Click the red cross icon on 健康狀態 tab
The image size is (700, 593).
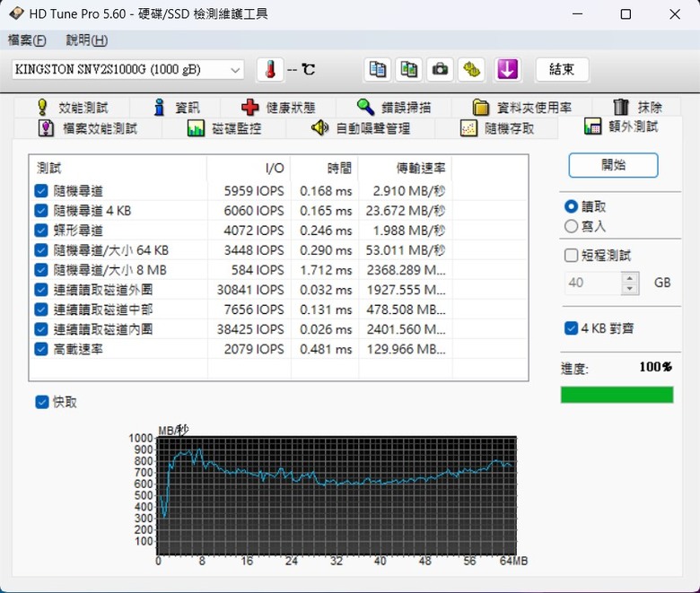[250, 107]
